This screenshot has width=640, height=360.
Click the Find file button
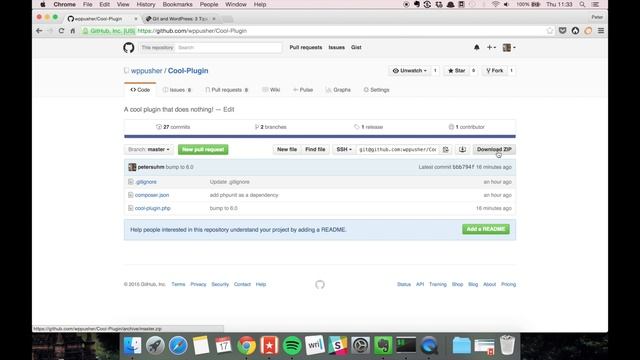315,149
